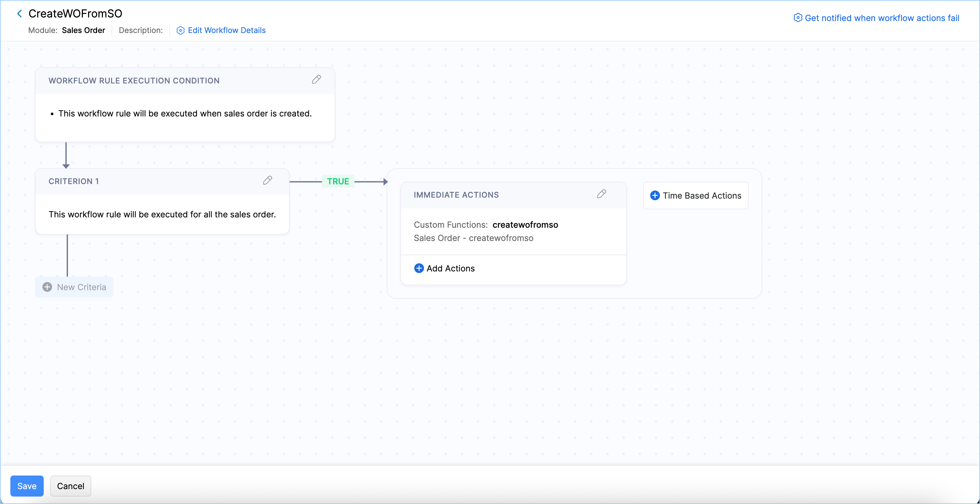The height and width of the screenshot is (504, 980).
Task: Click the plus icon on New Criteria
Action: tap(47, 287)
